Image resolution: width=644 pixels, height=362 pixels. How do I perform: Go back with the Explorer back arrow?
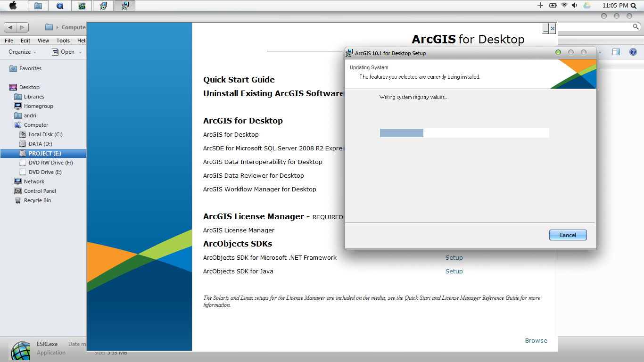[10, 27]
